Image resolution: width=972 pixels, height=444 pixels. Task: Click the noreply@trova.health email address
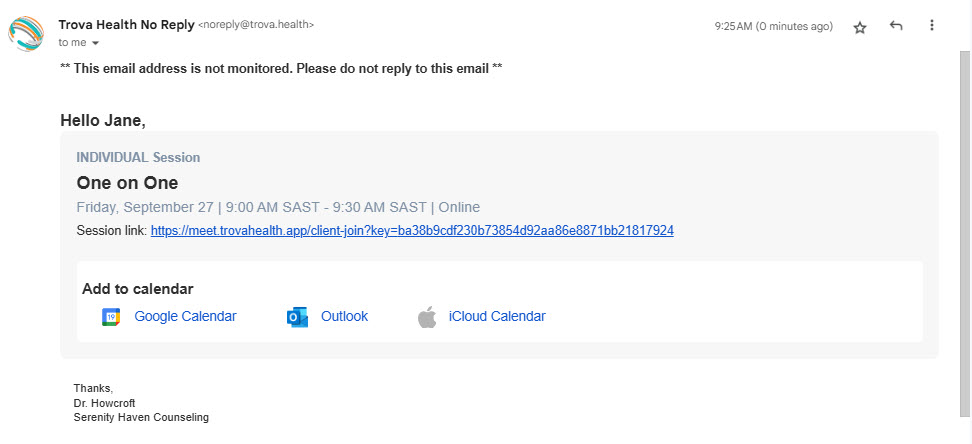pos(256,25)
